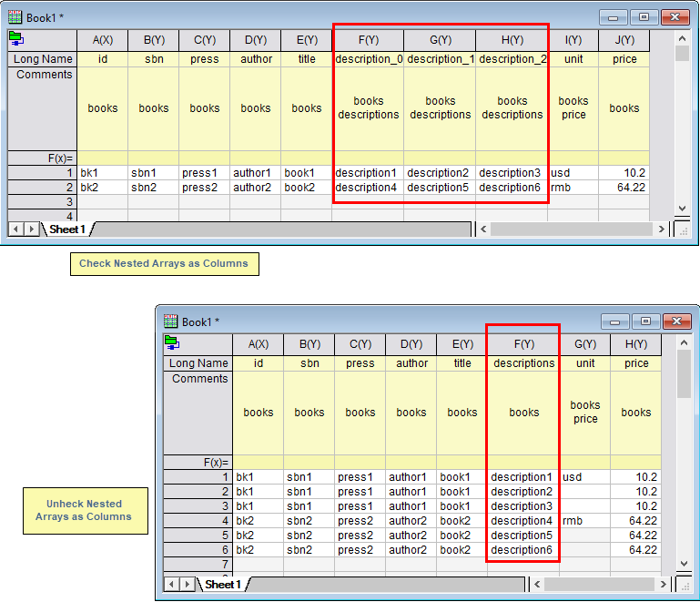Screen dimensions: 700x602
Task: Select row 4 header in bottom workbook
Action: coord(198,521)
